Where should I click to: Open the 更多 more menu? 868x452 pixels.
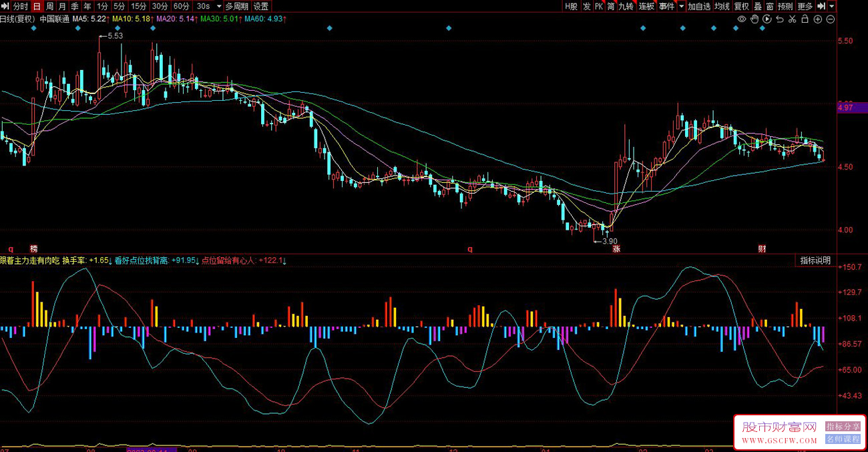coord(805,6)
